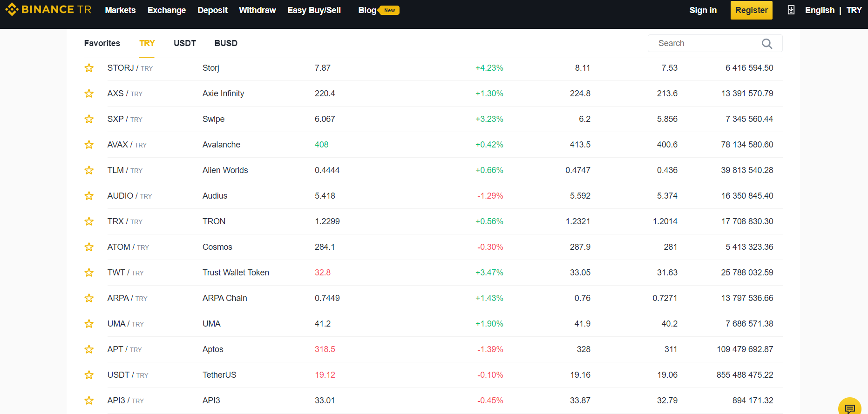
Task: Click the Binance TR logo
Action: click(48, 9)
